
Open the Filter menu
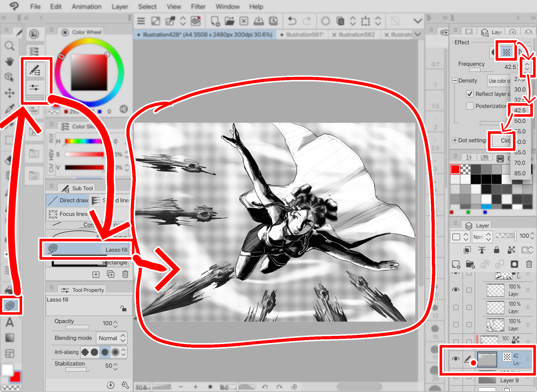pos(198,7)
